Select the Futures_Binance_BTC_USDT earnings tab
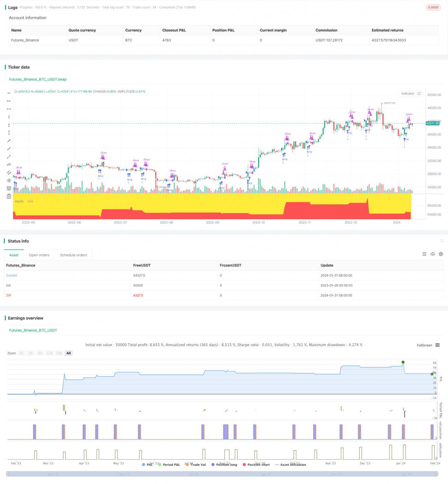The height and width of the screenshot is (484, 448). click(x=33, y=330)
